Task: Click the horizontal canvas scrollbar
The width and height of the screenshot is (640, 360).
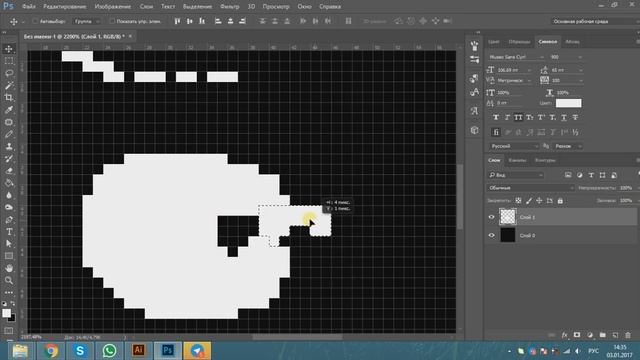Action: (297, 338)
